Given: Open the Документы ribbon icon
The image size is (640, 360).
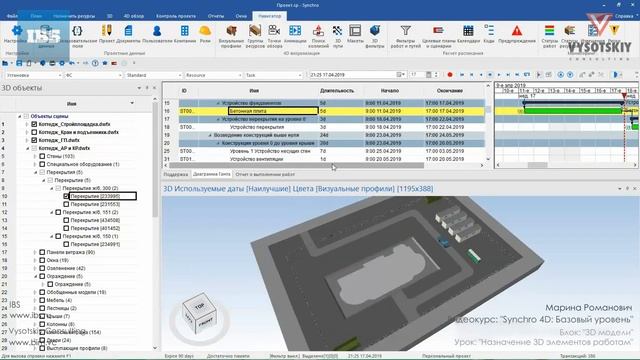Looking at the screenshot, I should coord(128,31).
